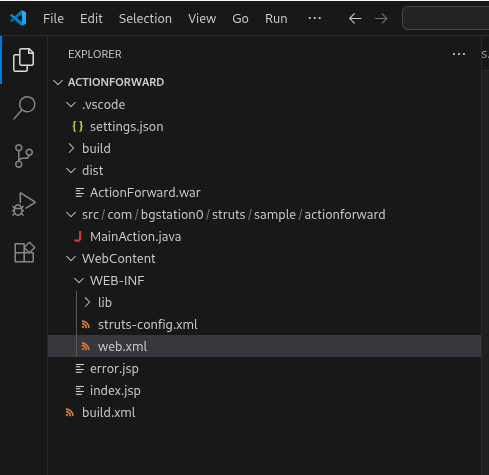The image size is (489, 475).
Task: Expand the lib folder chevron
Action: pos(87,303)
